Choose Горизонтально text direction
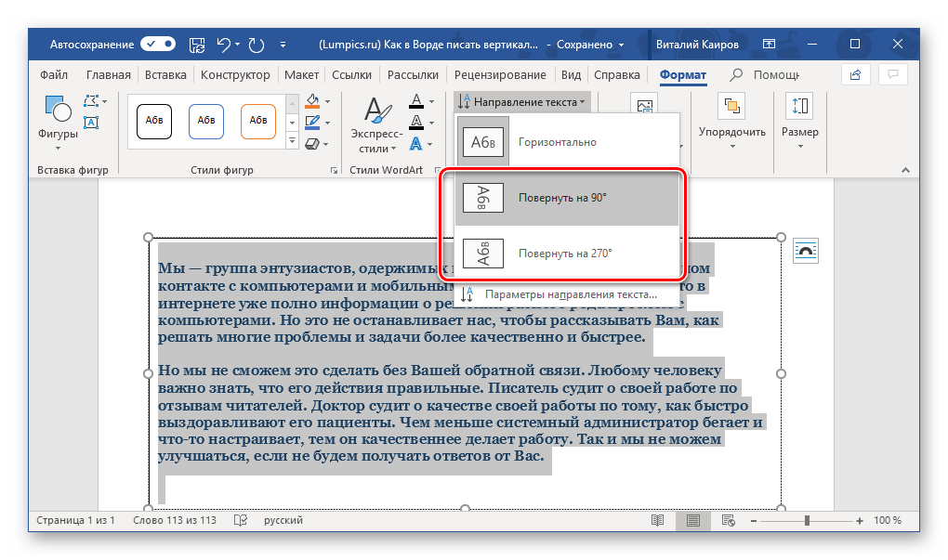 click(x=567, y=142)
